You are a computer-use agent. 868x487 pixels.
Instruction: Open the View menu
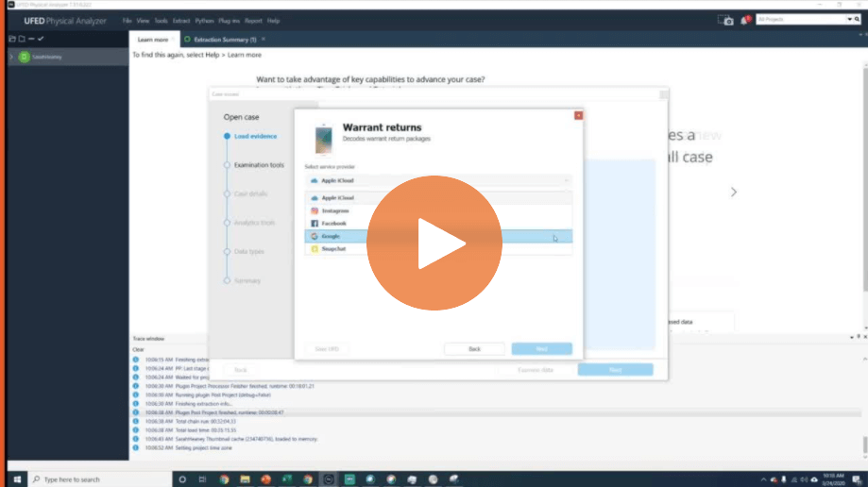pos(143,21)
